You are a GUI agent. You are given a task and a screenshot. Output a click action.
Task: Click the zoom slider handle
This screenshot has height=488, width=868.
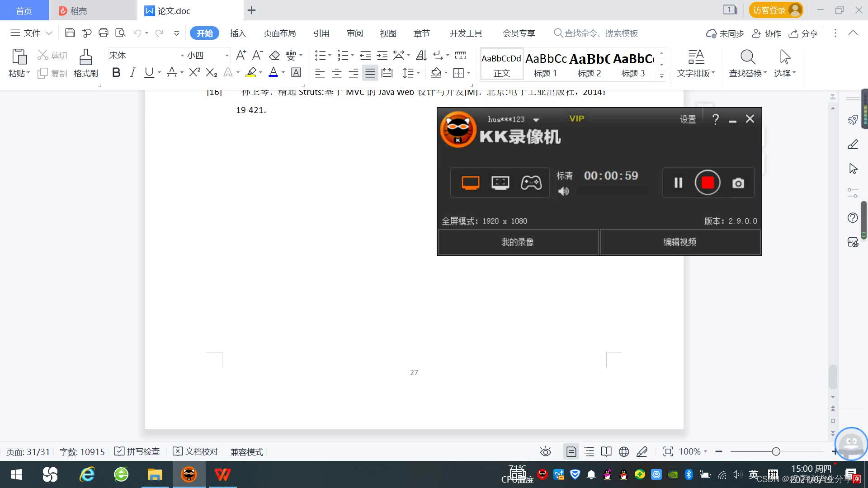[776, 451]
